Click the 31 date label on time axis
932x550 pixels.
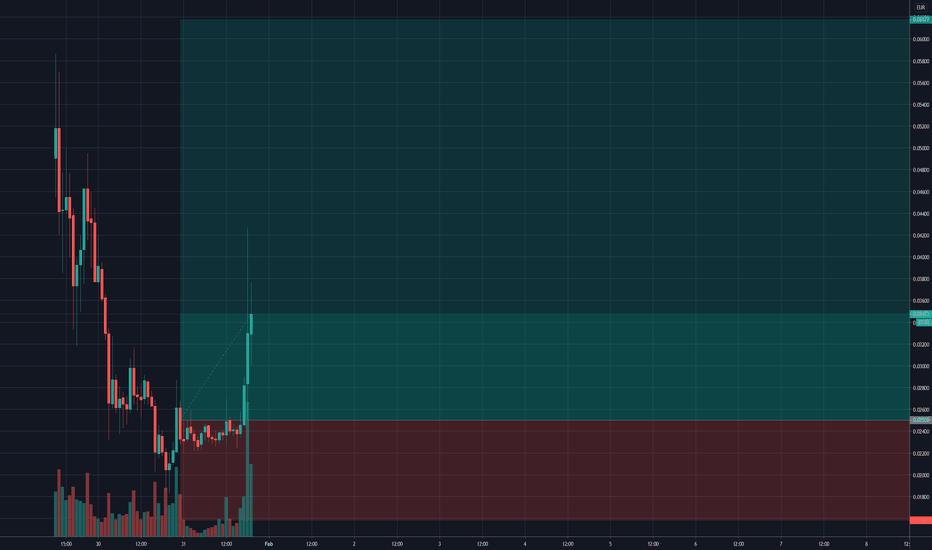tap(184, 543)
